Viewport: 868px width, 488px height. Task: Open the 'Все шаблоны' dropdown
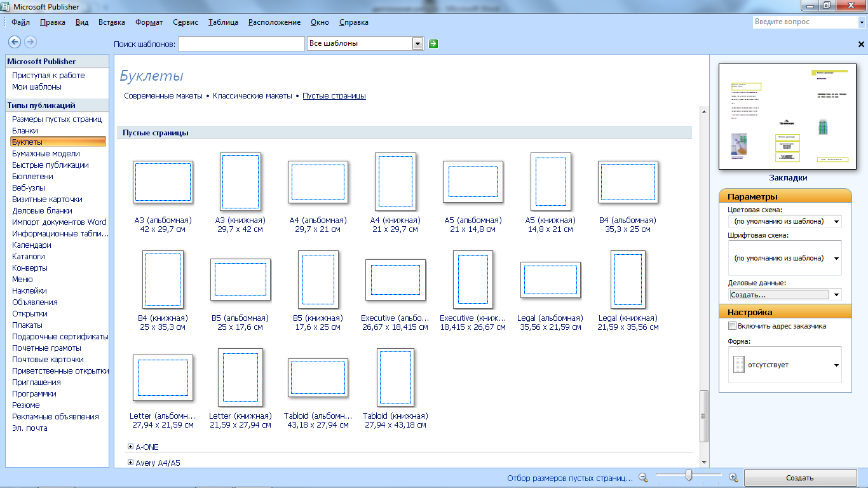click(417, 43)
